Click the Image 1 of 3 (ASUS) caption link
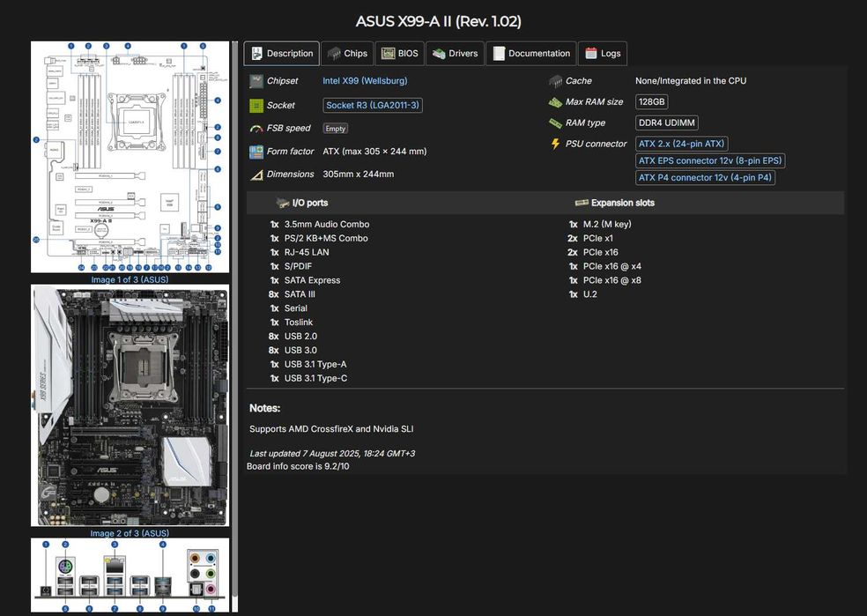Viewport: 867px width, 616px height. pos(130,279)
